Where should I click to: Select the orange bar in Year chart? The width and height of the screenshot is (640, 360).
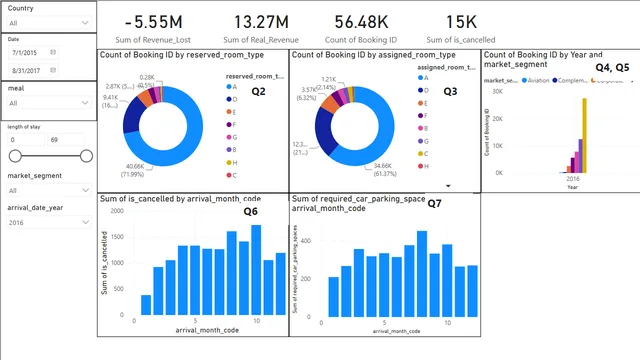click(569, 169)
